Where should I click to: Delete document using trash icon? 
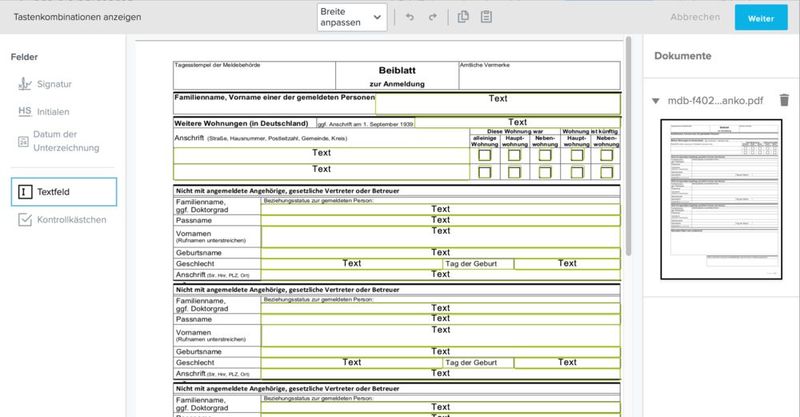point(784,100)
